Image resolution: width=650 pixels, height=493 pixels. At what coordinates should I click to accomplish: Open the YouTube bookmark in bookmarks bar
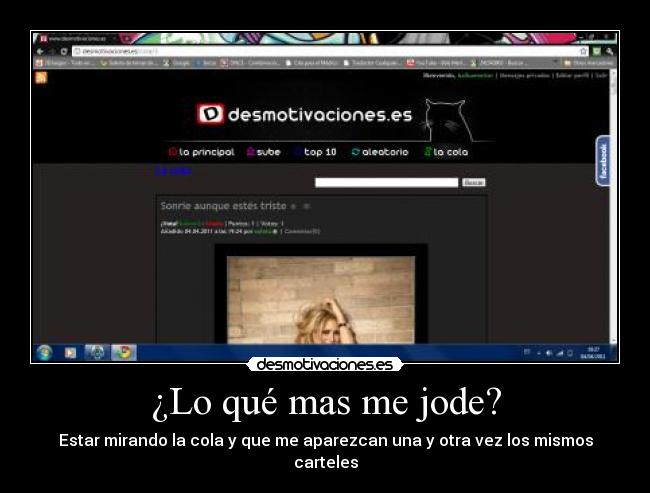coord(435,63)
